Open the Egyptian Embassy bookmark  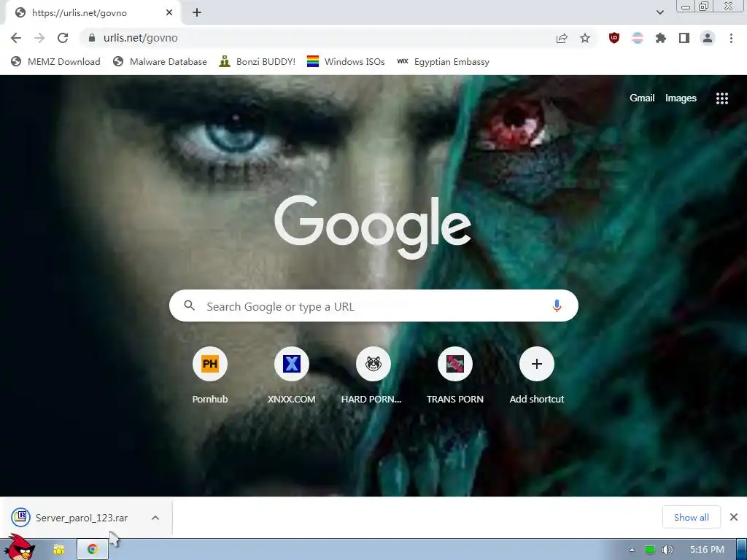(443, 62)
